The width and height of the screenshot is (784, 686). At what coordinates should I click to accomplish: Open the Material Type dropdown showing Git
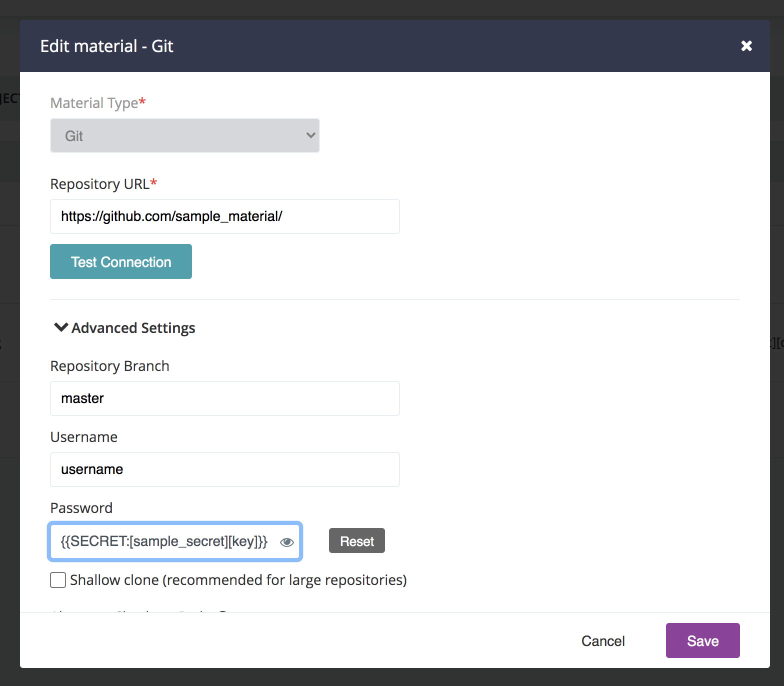(x=185, y=135)
